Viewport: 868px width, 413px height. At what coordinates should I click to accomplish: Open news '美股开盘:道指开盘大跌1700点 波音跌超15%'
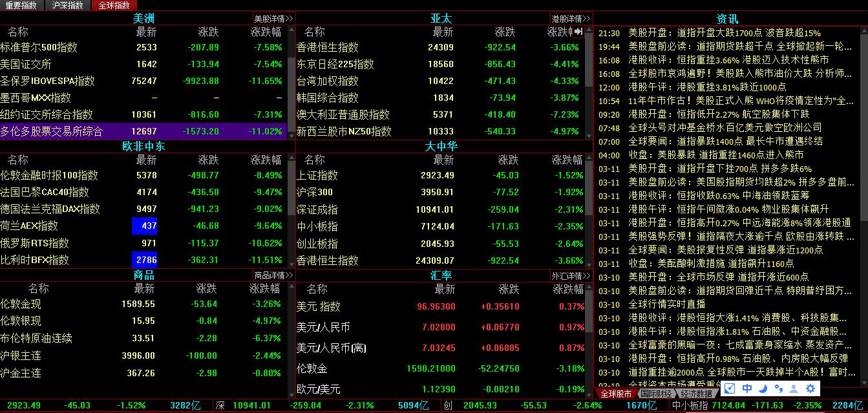click(725, 33)
